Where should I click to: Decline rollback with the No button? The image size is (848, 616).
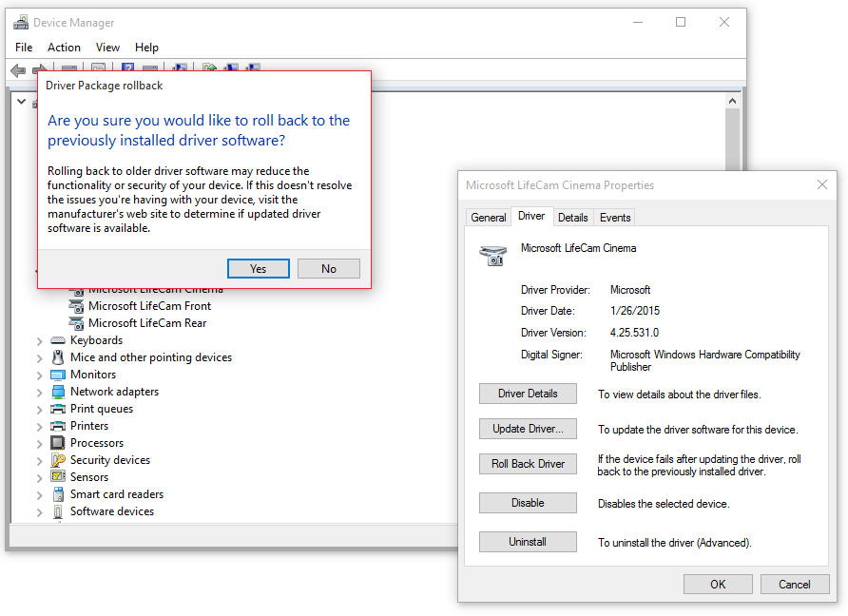click(329, 269)
